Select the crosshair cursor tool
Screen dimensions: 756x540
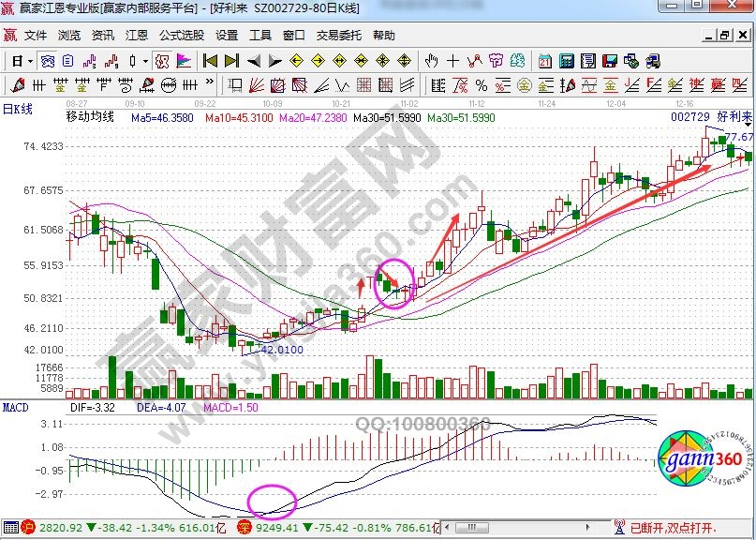click(452, 61)
